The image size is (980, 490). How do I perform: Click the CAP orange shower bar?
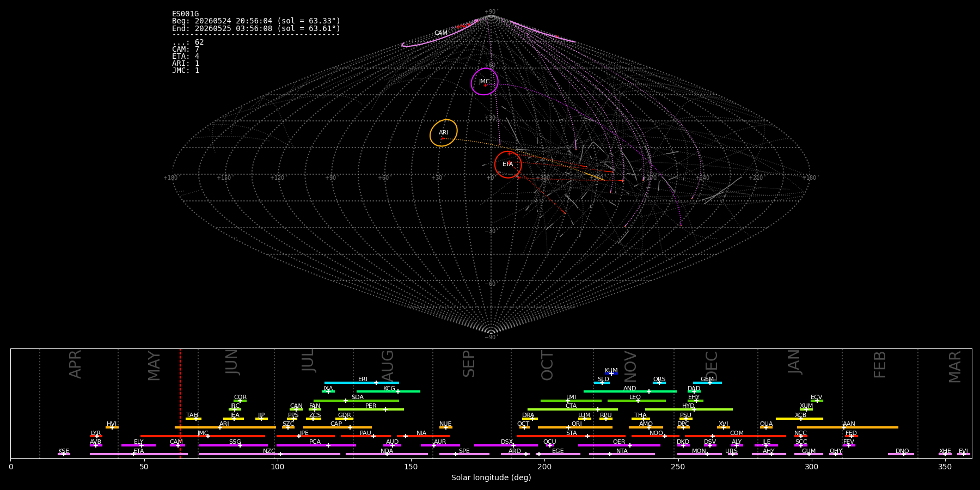tap(338, 427)
